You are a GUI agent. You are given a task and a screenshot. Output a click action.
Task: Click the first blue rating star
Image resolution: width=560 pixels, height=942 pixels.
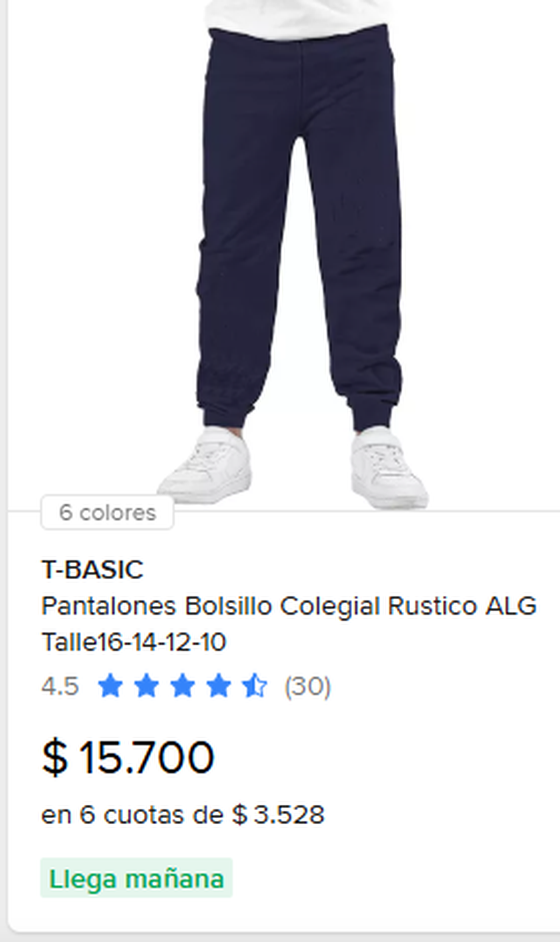[111, 686]
